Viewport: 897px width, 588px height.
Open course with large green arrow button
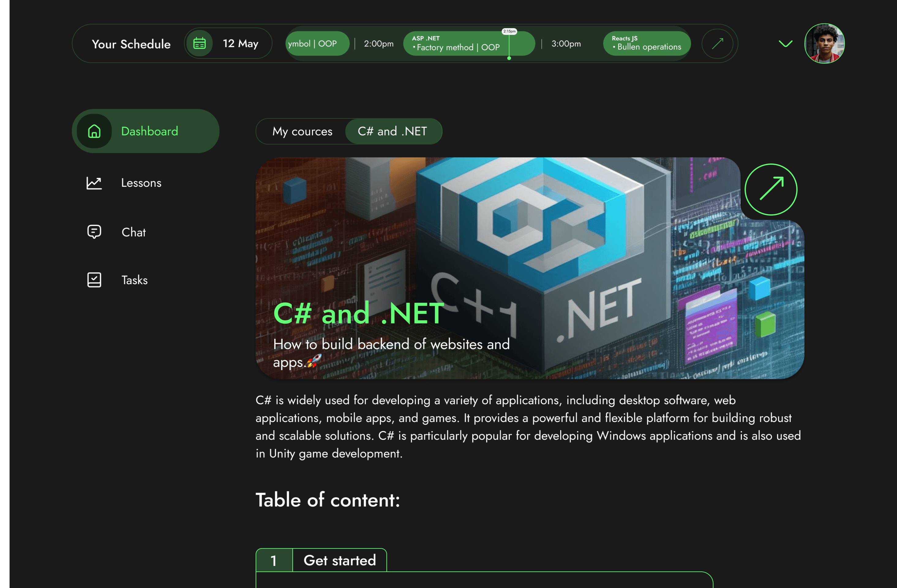(771, 189)
